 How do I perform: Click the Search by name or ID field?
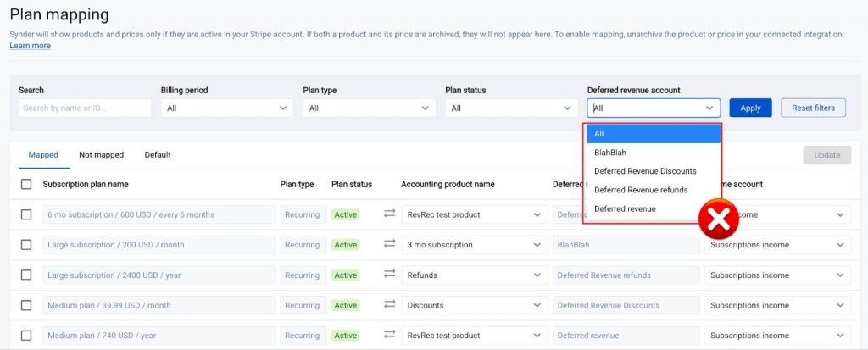tap(85, 108)
